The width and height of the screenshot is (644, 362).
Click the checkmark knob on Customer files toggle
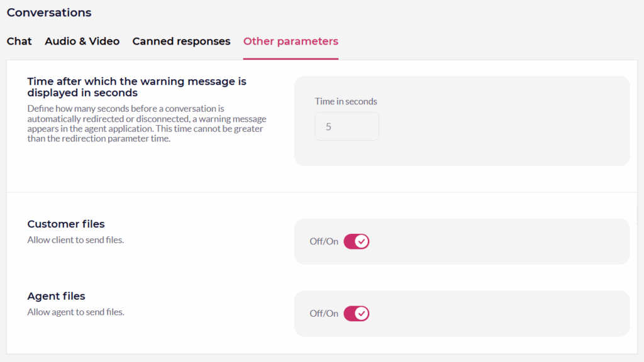coord(362,241)
